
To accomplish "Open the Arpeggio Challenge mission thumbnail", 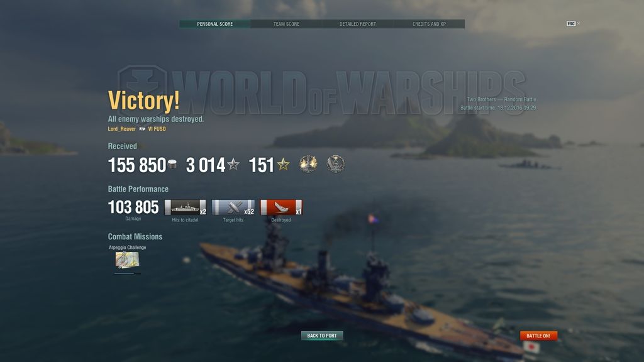I will (x=127, y=260).
